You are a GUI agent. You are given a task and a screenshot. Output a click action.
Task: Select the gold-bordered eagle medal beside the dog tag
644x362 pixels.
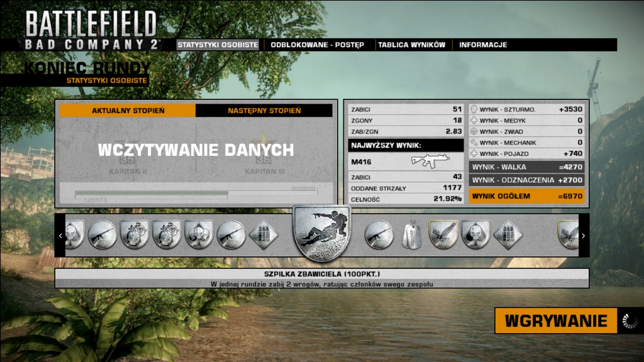point(443,234)
